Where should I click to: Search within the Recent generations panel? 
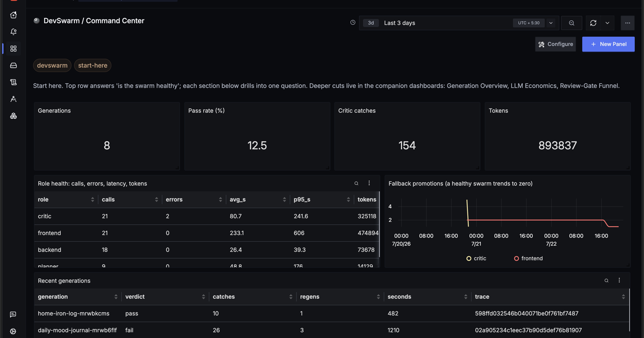click(606, 280)
